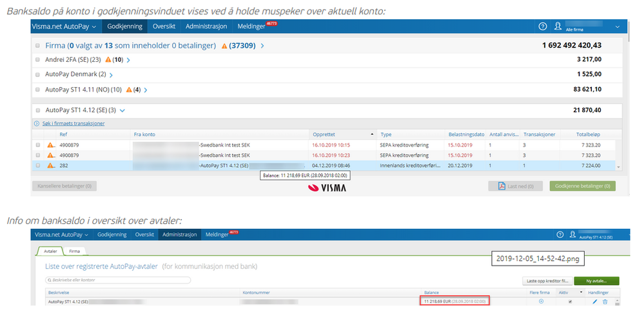Tick checkbox on payment created 16.10.2019 10:15

pos(38,145)
